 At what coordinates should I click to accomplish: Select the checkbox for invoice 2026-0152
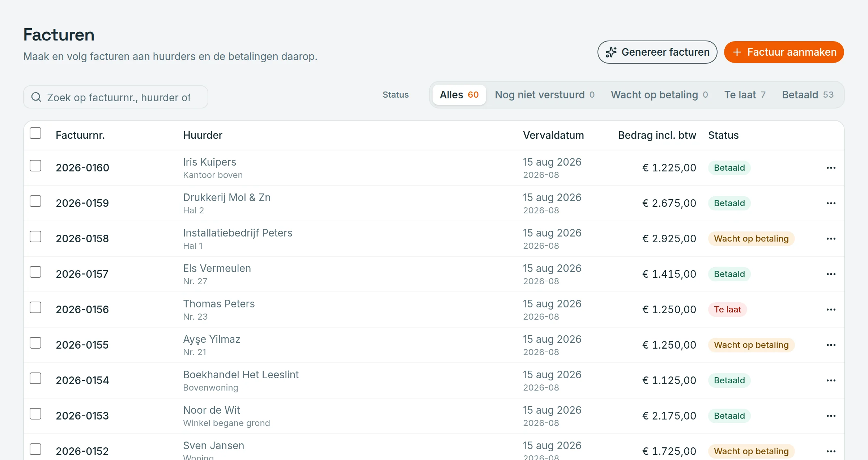click(x=35, y=449)
